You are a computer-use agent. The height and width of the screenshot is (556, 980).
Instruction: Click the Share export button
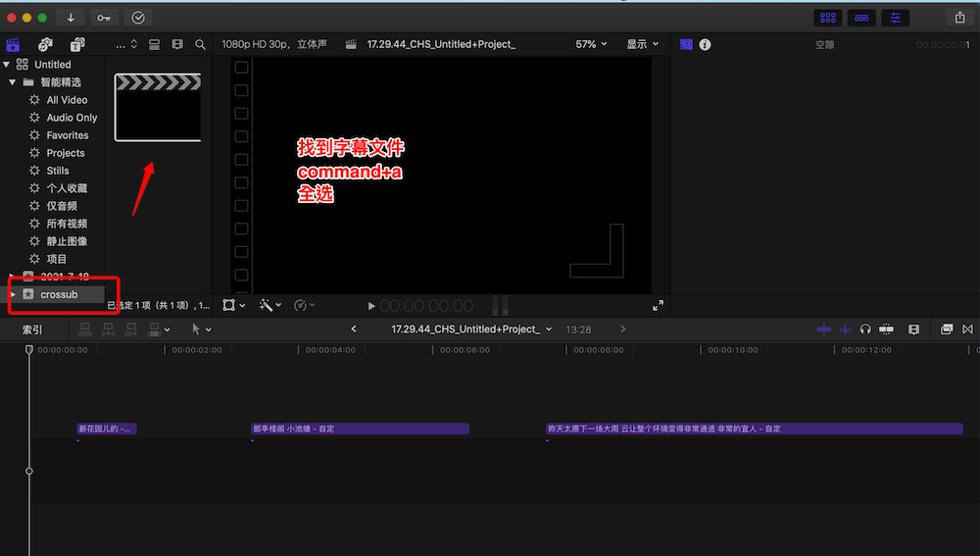coord(959,17)
